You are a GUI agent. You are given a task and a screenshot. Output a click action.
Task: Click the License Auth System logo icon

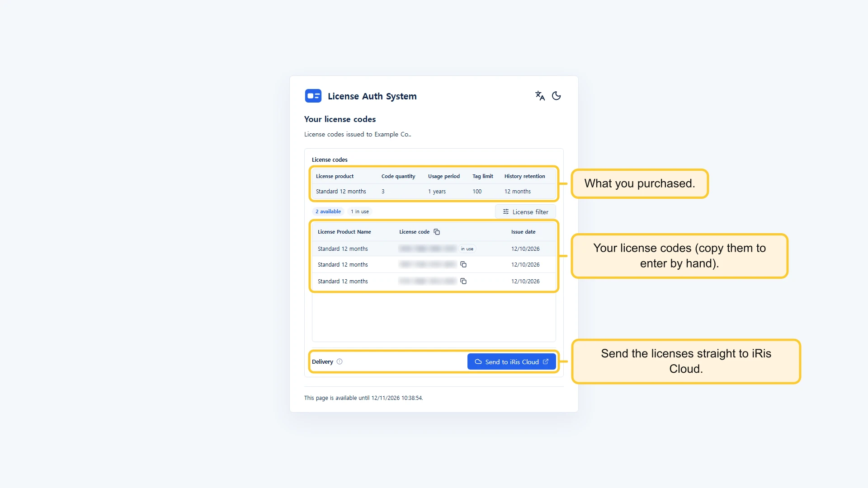[x=313, y=96]
